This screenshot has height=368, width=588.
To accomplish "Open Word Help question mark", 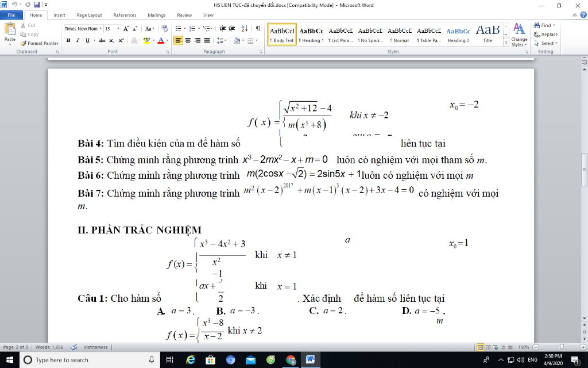I will coord(583,15).
